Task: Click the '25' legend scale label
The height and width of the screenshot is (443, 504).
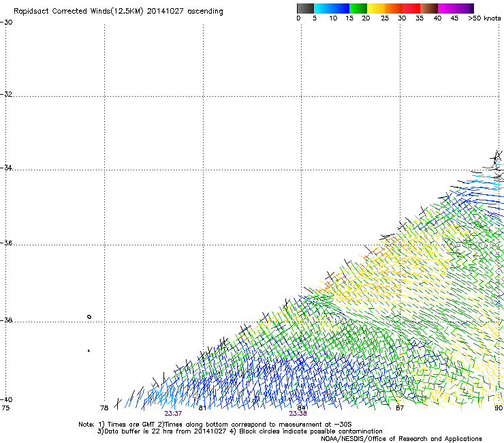Action: (385, 18)
